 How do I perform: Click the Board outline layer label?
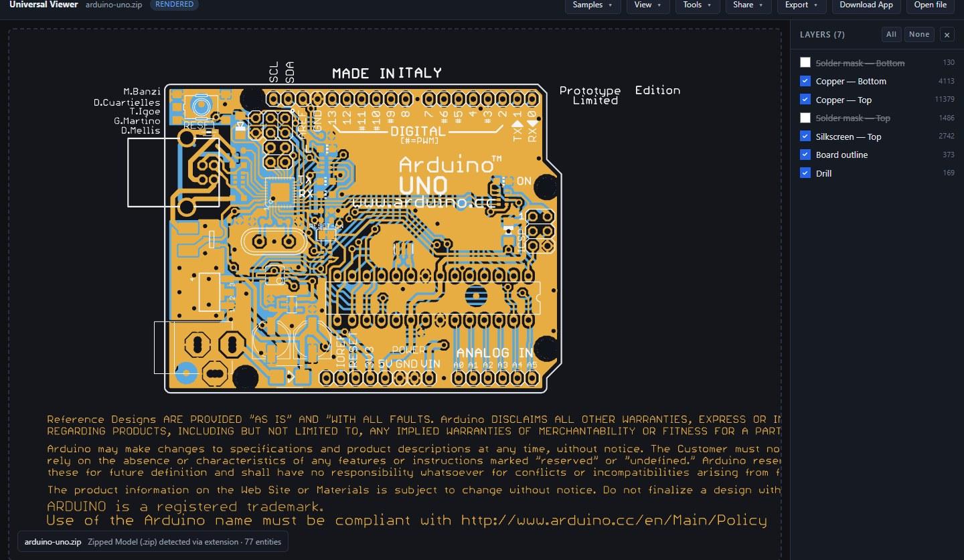click(x=841, y=155)
